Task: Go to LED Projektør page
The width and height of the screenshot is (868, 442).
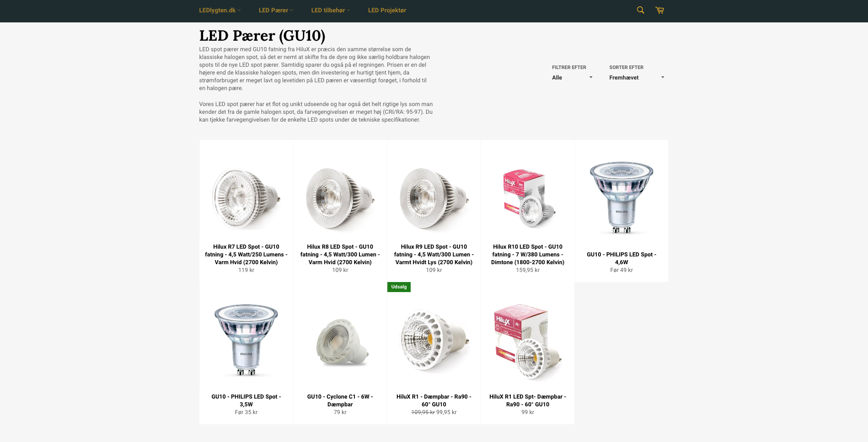Action: 387,10
